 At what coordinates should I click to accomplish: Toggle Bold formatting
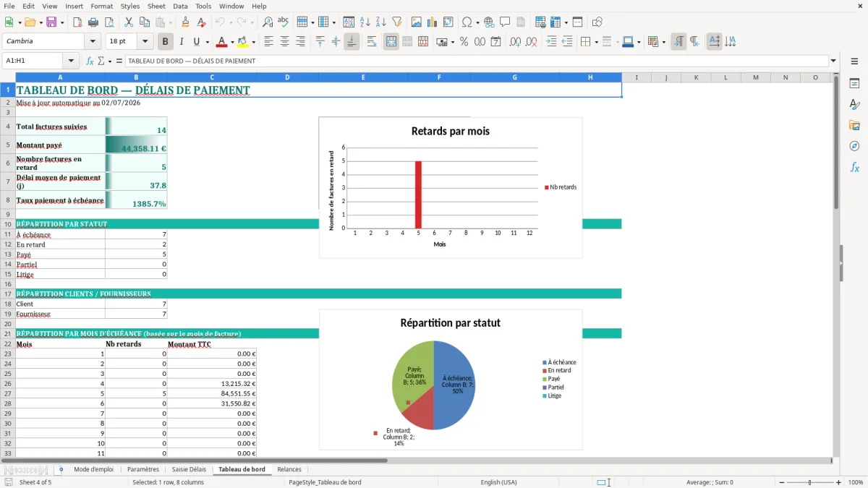point(166,42)
